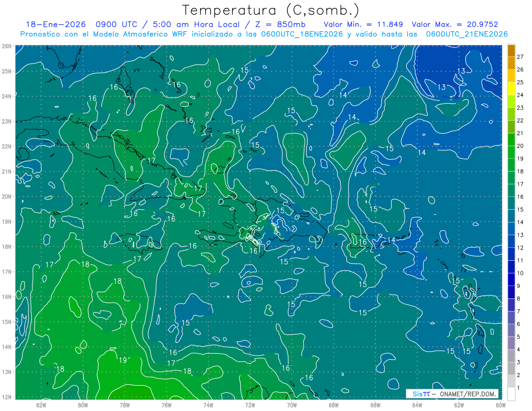Screen dimensions: 532x411
Task: Click legend value 21 on color bar
Action: coord(520,133)
